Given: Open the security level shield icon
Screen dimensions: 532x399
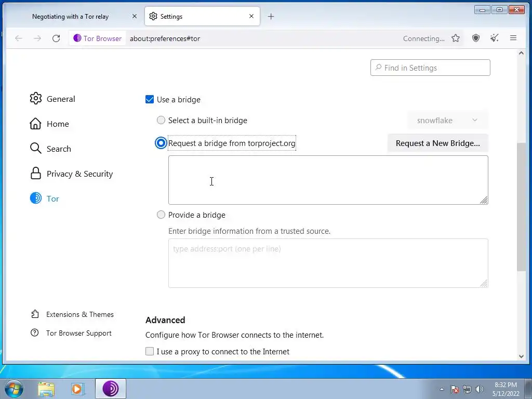Looking at the screenshot, I should pos(476,38).
